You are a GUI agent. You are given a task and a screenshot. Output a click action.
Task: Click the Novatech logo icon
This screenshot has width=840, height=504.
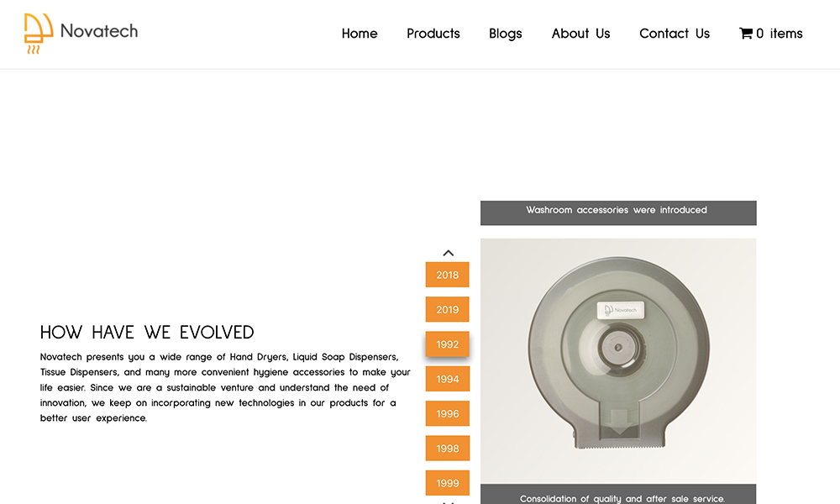38,34
